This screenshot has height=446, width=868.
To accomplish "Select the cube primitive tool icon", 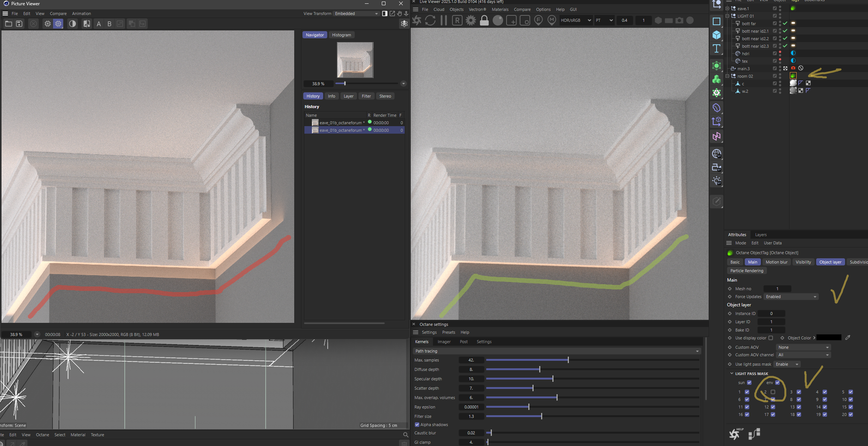I will (x=717, y=35).
